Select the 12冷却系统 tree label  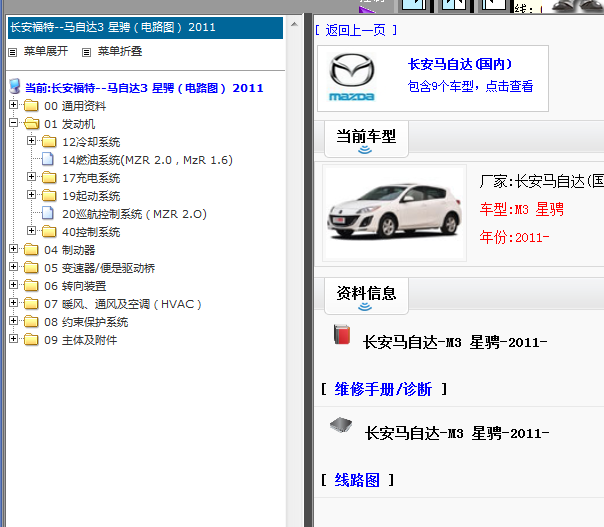click(x=91, y=142)
